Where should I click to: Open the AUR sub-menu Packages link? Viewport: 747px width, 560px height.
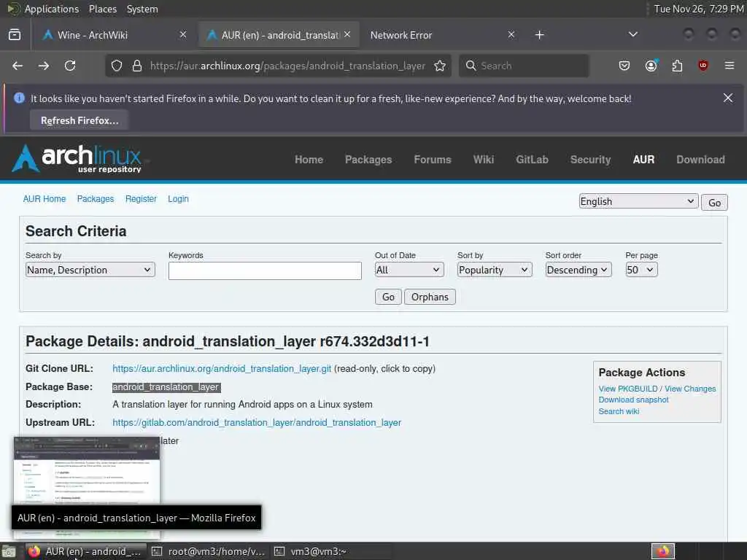pyautogui.click(x=96, y=198)
